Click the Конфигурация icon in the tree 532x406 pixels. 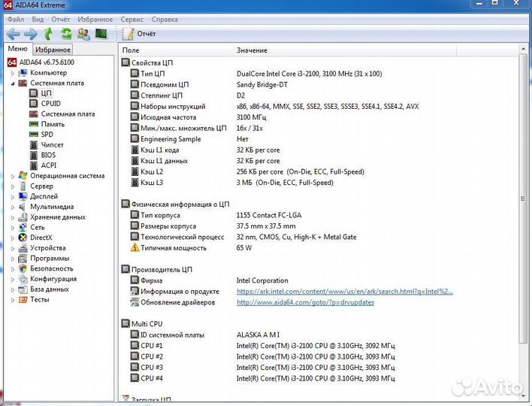pos(23,279)
